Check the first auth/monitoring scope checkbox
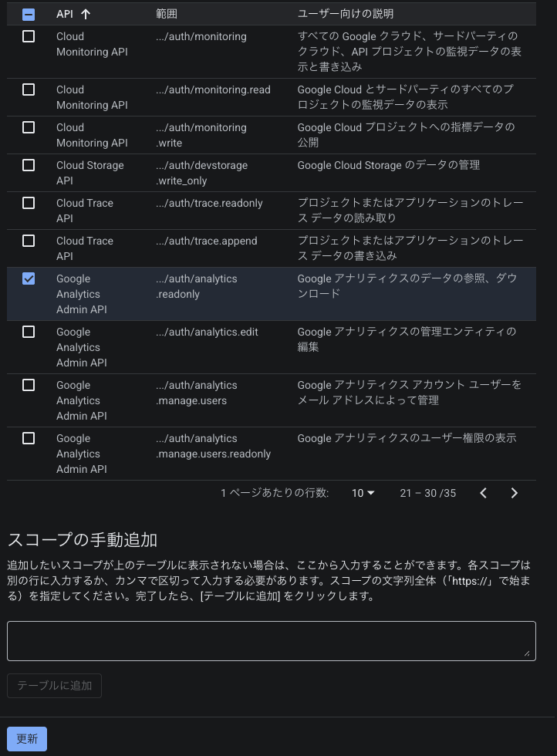 (29, 36)
